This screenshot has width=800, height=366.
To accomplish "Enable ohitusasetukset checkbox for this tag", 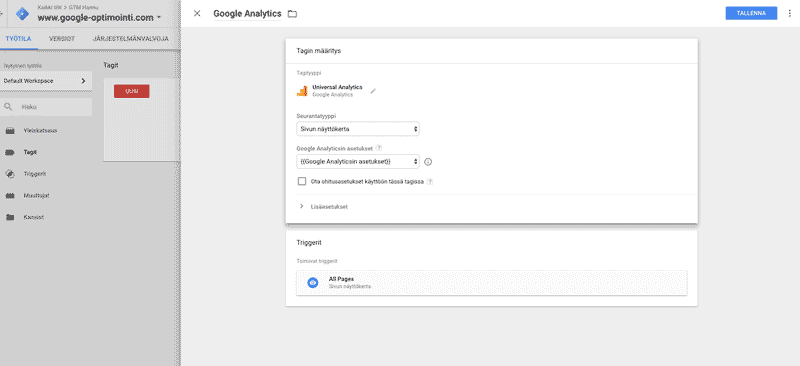I will pyautogui.click(x=302, y=181).
